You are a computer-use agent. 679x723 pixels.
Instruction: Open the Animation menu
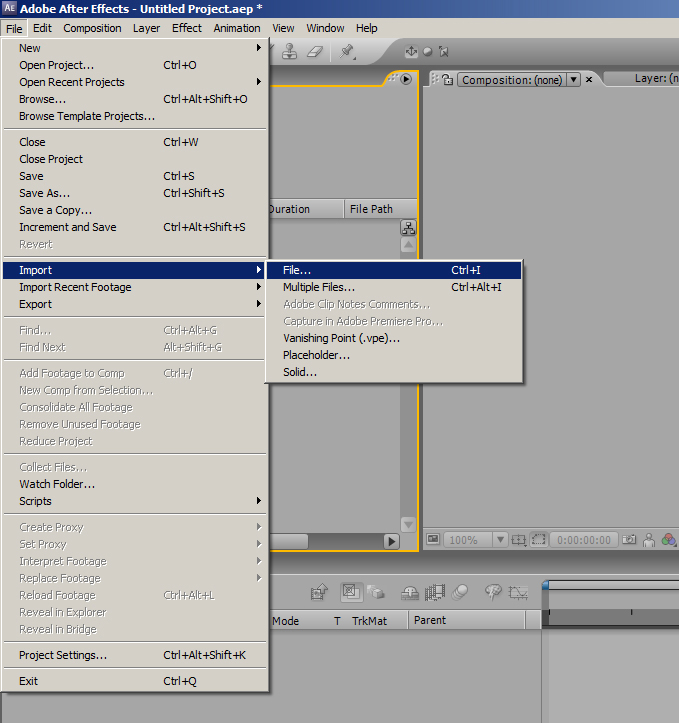tap(237, 28)
